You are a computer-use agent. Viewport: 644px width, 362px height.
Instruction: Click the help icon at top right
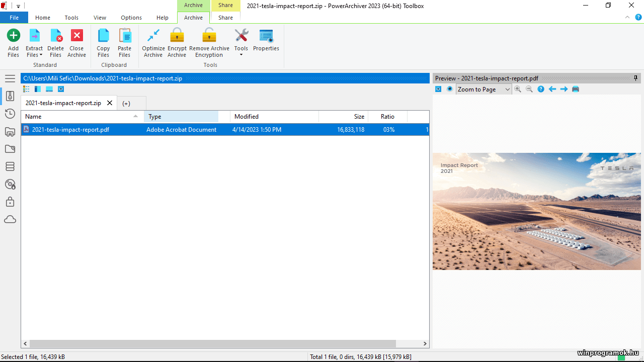tap(638, 17)
